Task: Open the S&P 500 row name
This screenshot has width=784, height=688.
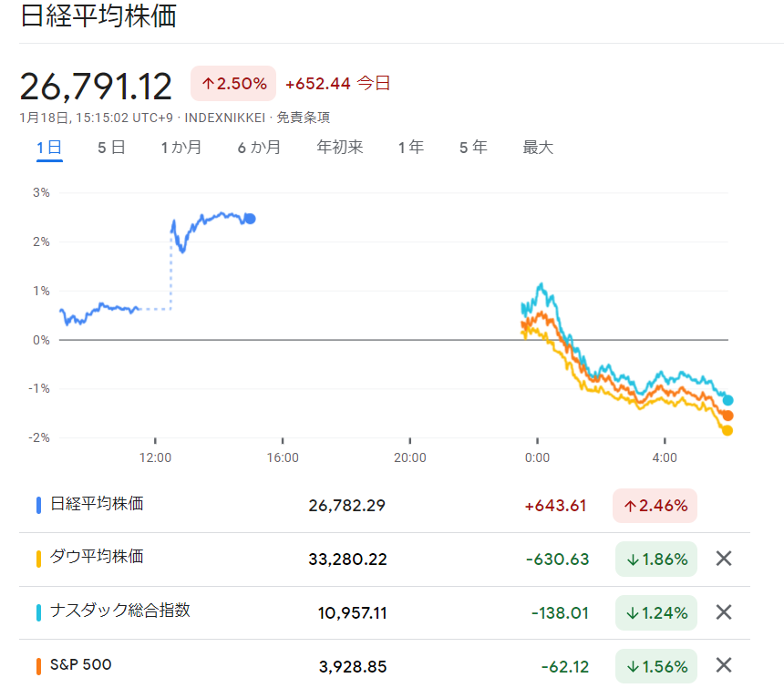Action: tap(81, 664)
